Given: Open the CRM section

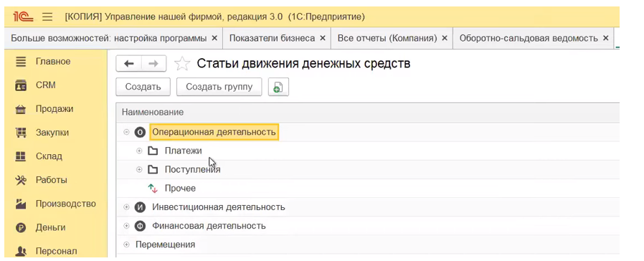Looking at the screenshot, I should (46, 85).
